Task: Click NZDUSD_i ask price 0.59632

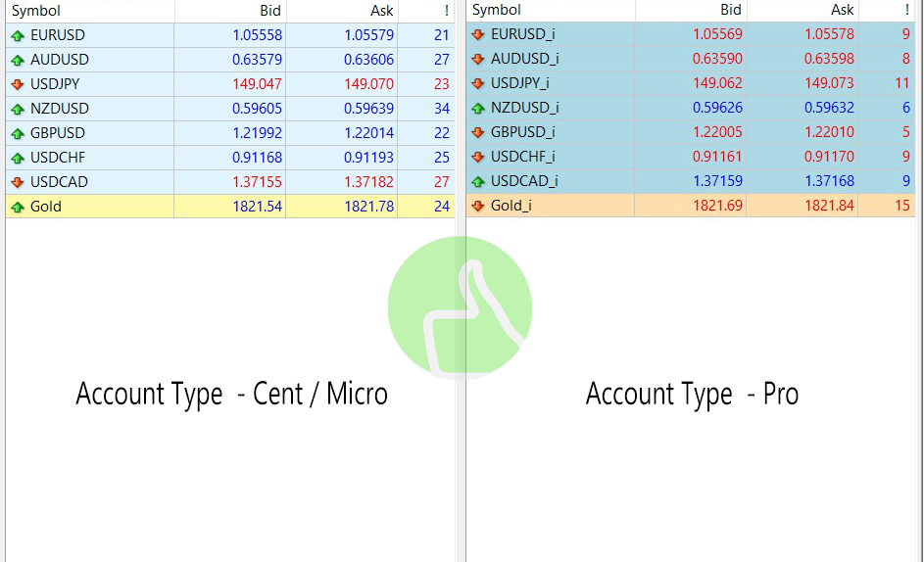Action: click(x=829, y=108)
